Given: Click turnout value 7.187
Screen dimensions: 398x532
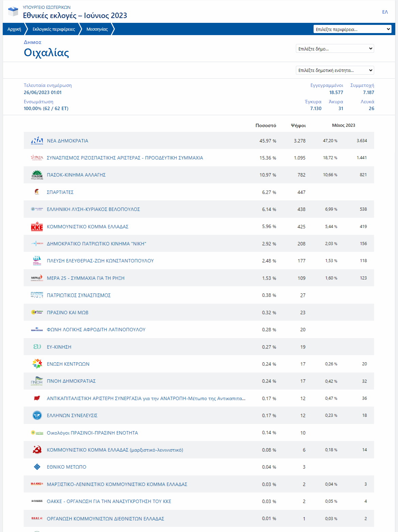Looking at the screenshot, I should click(368, 92).
